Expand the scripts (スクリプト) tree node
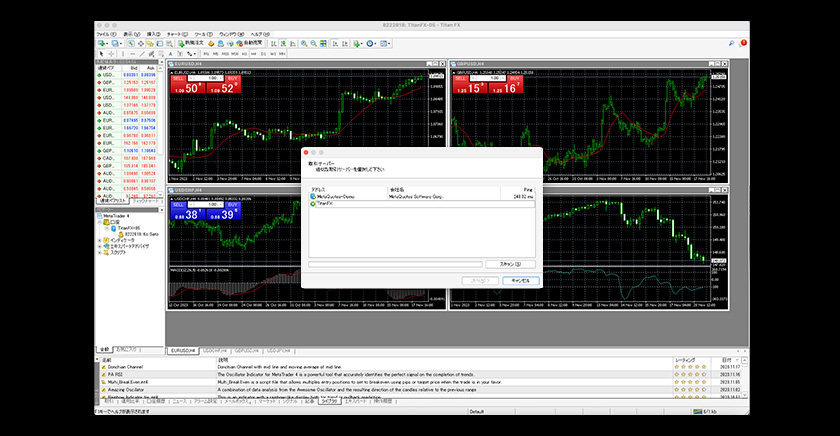This screenshot has width=840, height=436. click(x=101, y=254)
